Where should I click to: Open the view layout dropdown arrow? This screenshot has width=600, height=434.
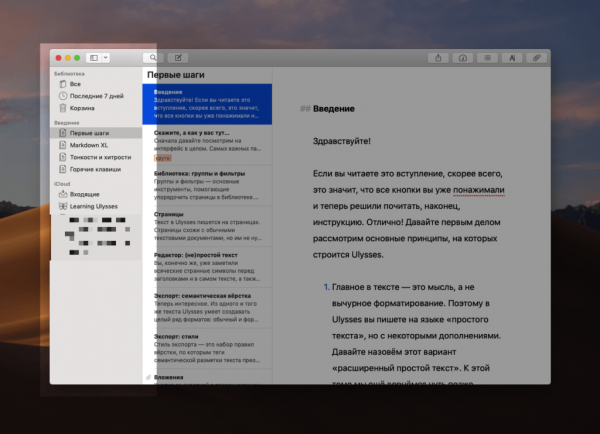coord(106,58)
